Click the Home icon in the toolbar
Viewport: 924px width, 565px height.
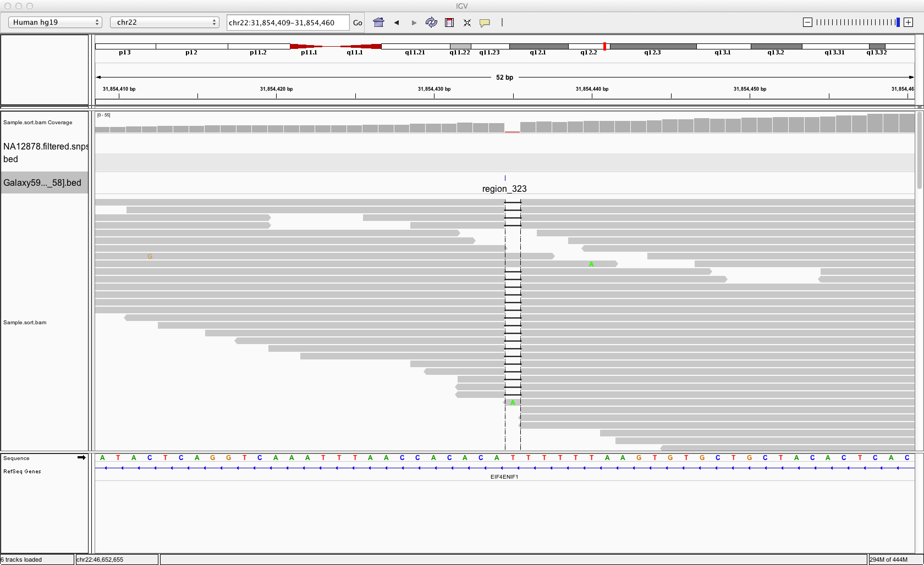coord(378,23)
